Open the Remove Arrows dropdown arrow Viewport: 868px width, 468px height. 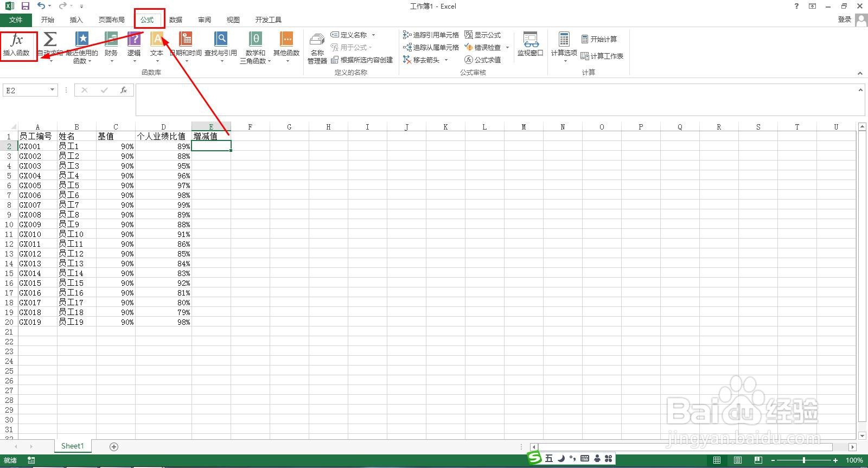point(446,60)
